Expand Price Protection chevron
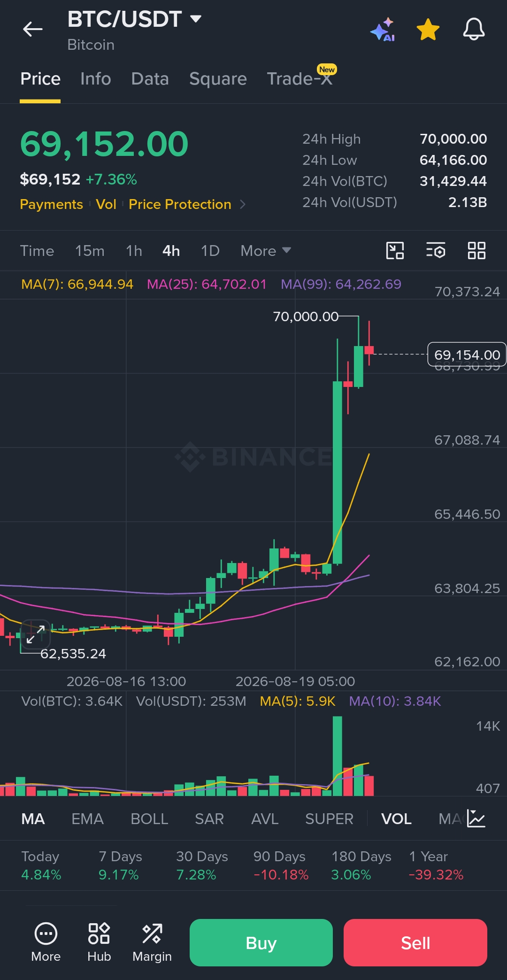This screenshot has height=980, width=507. coord(242,204)
